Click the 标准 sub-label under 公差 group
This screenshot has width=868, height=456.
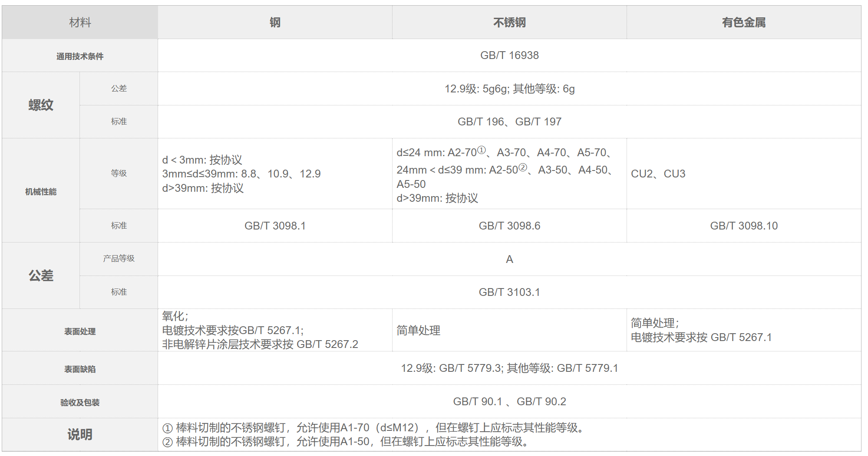[x=119, y=292]
